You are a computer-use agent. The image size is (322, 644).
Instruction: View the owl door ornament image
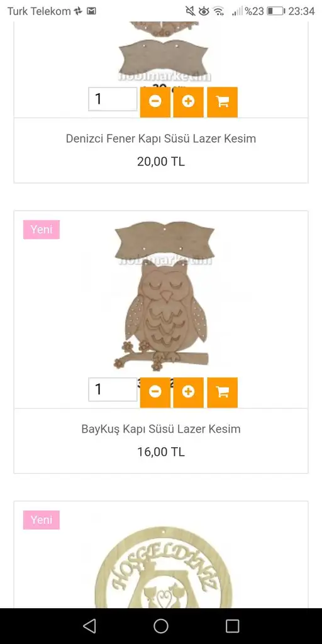(x=163, y=296)
